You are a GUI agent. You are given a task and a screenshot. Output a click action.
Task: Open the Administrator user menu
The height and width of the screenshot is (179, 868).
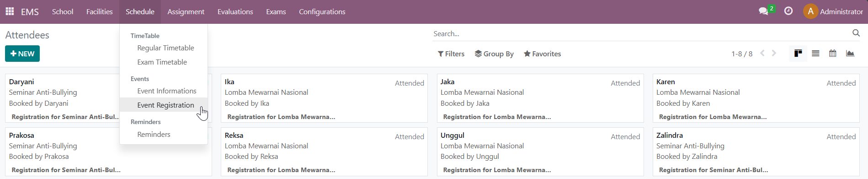pos(833,11)
